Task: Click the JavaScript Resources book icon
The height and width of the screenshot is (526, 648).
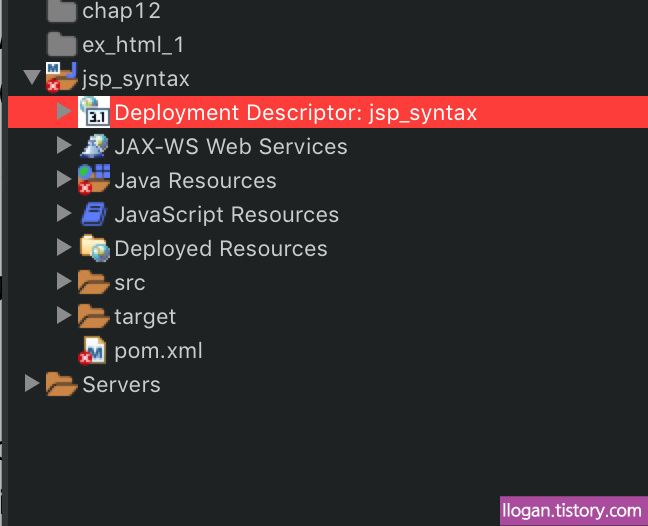Action: coord(94,214)
